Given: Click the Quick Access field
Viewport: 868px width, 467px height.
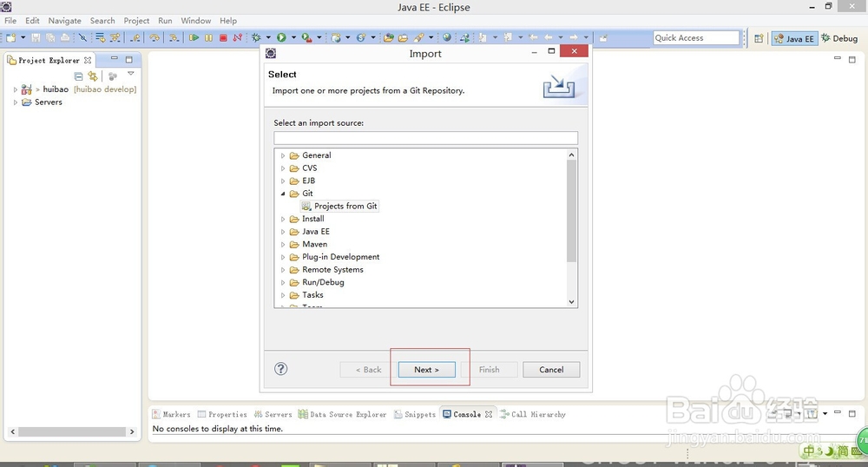Looking at the screenshot, I should [696, 37].
